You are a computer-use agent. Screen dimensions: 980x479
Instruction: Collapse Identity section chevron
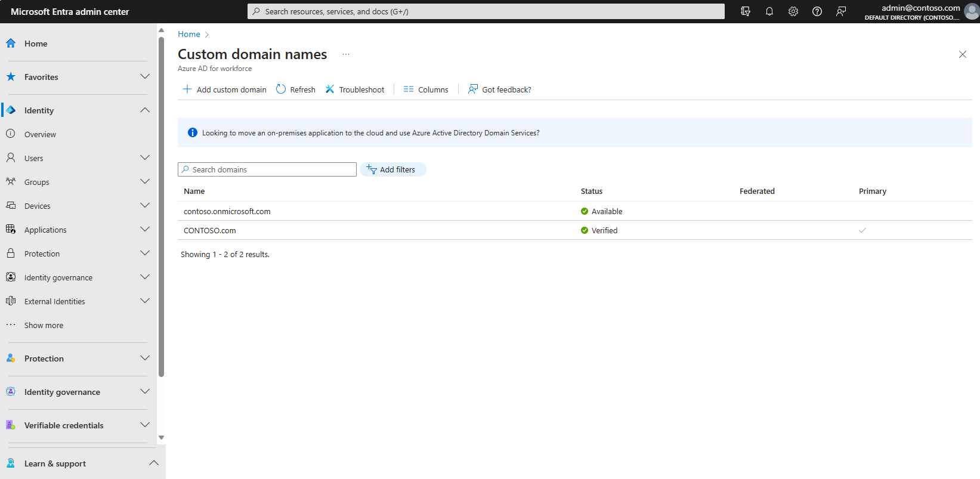pyautogui.click(x=145, y=110)
